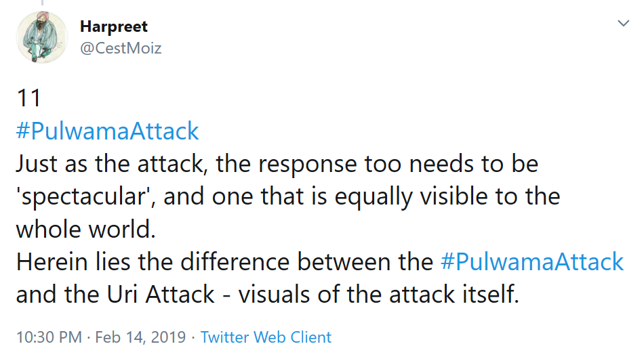Click the words 'and one that is'
Screen dimensions: 644x363
pyautogui.click(x=247, y=196)
